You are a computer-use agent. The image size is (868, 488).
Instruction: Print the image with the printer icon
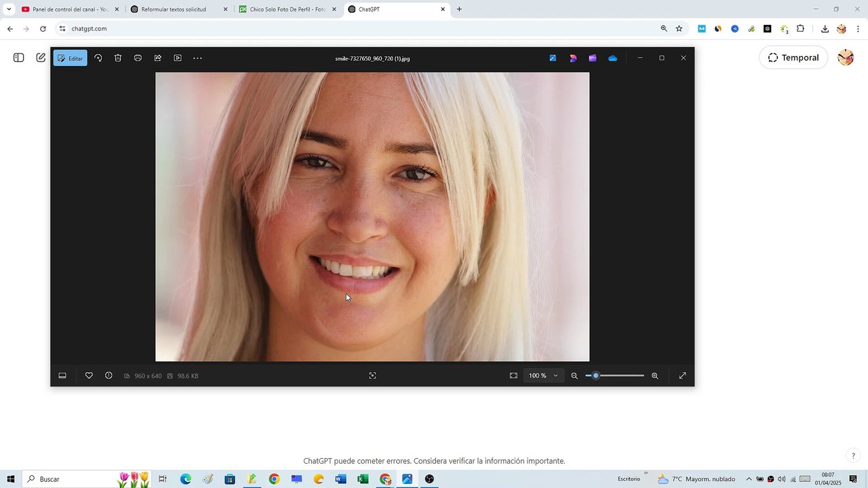pos(138,58)
